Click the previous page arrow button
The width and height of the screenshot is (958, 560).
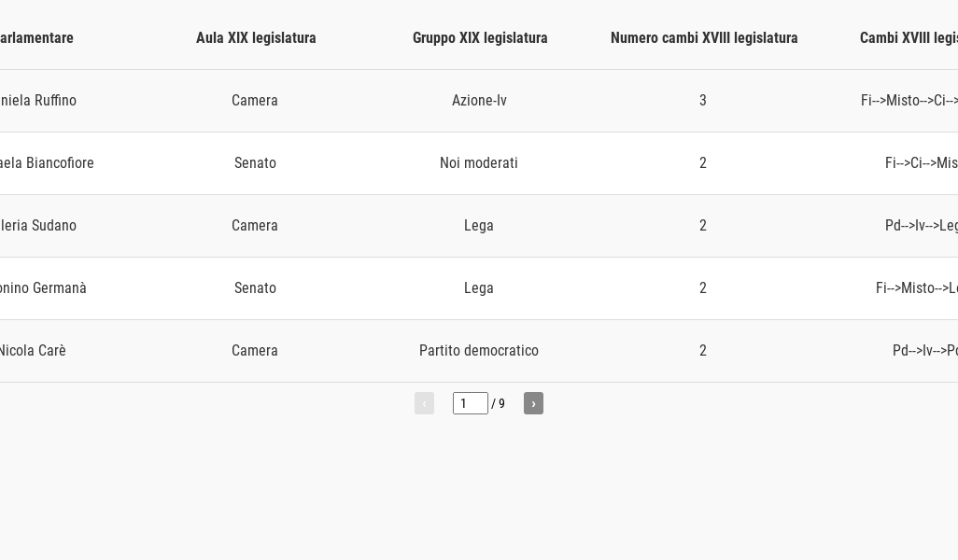(424, 403)
